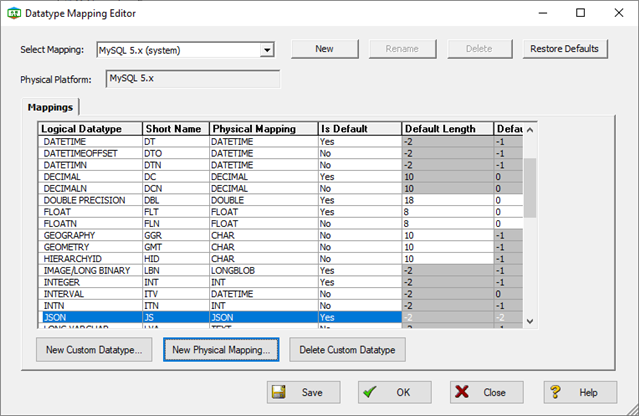Maximize the Datatype Mapping Editor window
639x416 pixels.
(x=580, y=13)
